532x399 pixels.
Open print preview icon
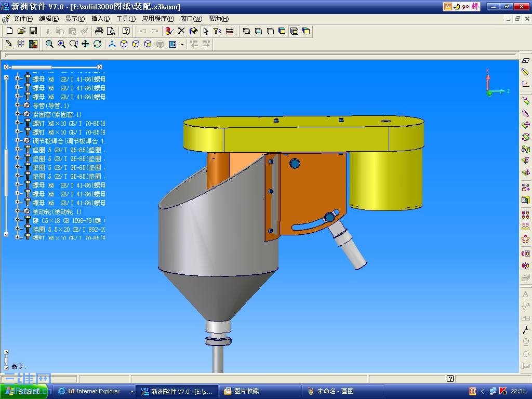point(111,31)
